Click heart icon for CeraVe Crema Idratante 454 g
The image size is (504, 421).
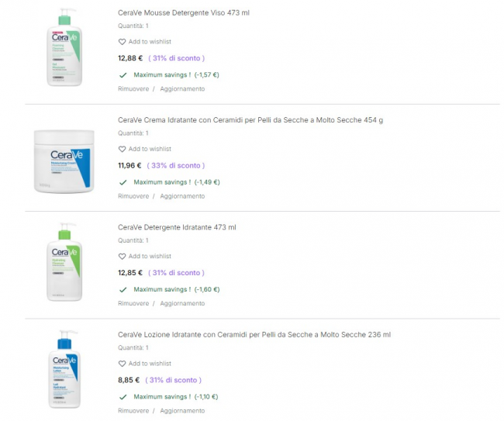[122, 149]
